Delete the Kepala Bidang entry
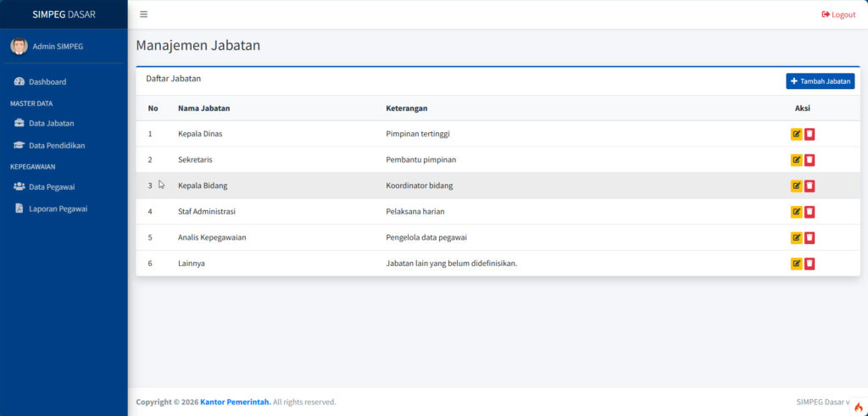868x416 pixels. click(810, 186)
